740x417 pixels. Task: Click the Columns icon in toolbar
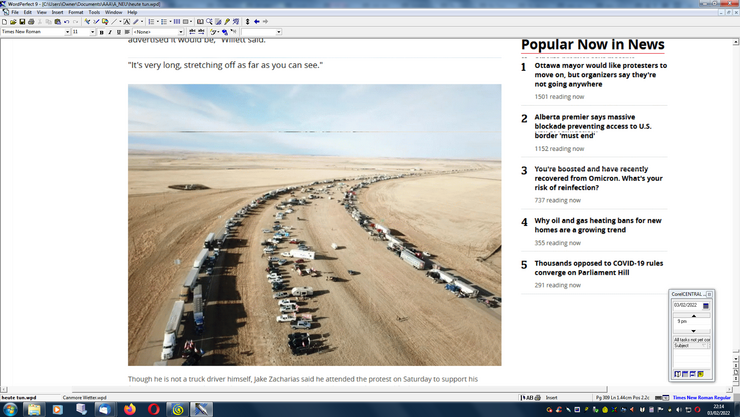(177, 22)
